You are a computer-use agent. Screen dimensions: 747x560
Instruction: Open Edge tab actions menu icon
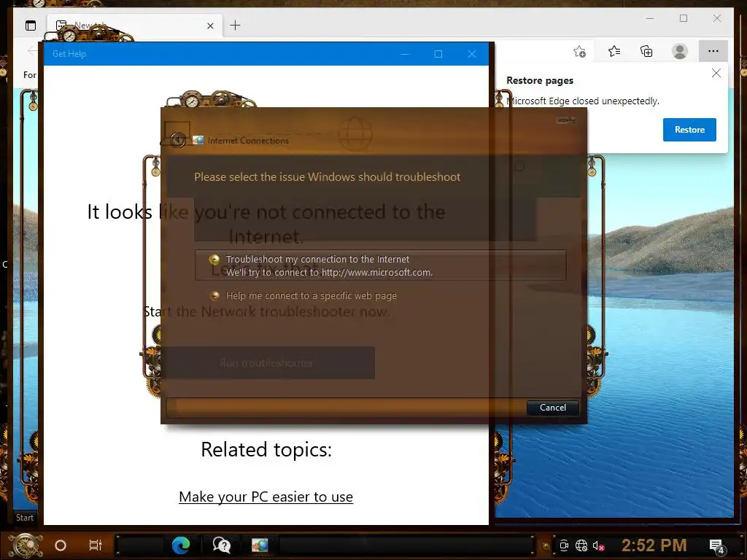click(x=31, y=26)
